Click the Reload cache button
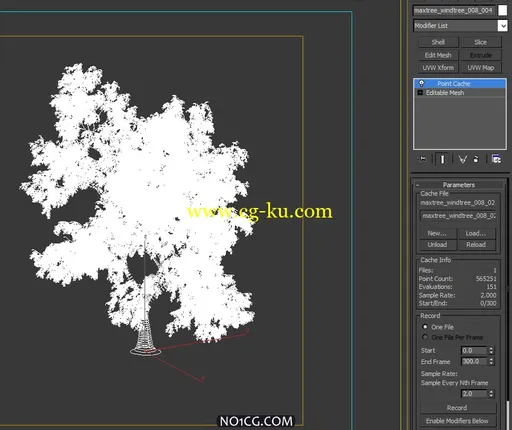512x430 pixels. coord(476,245)
